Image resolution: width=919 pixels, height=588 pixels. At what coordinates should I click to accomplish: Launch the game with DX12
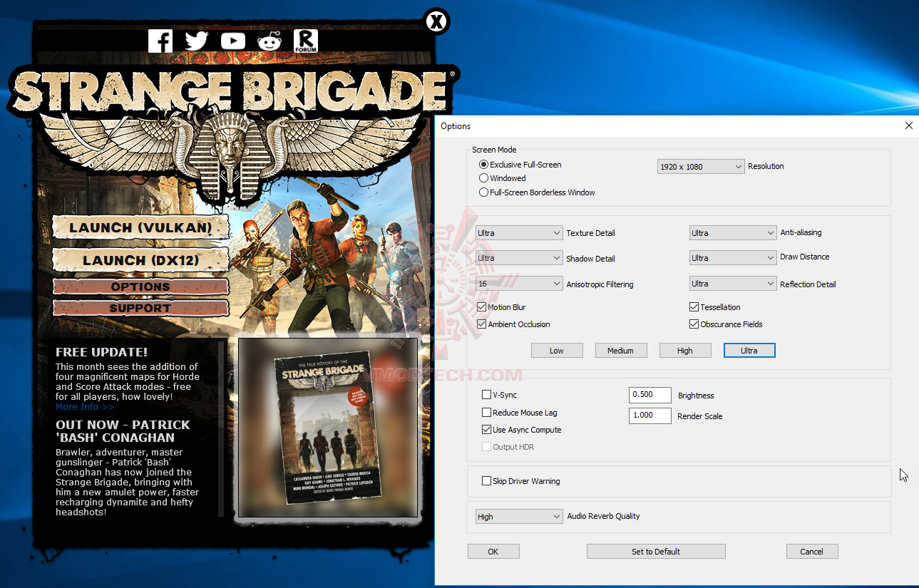click(x=140, y=260)
